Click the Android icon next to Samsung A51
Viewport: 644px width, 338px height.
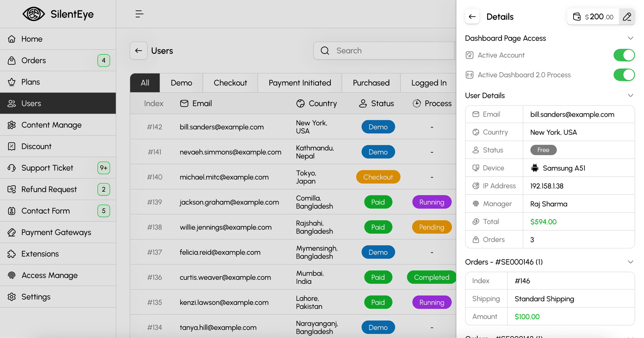(535, 168)
